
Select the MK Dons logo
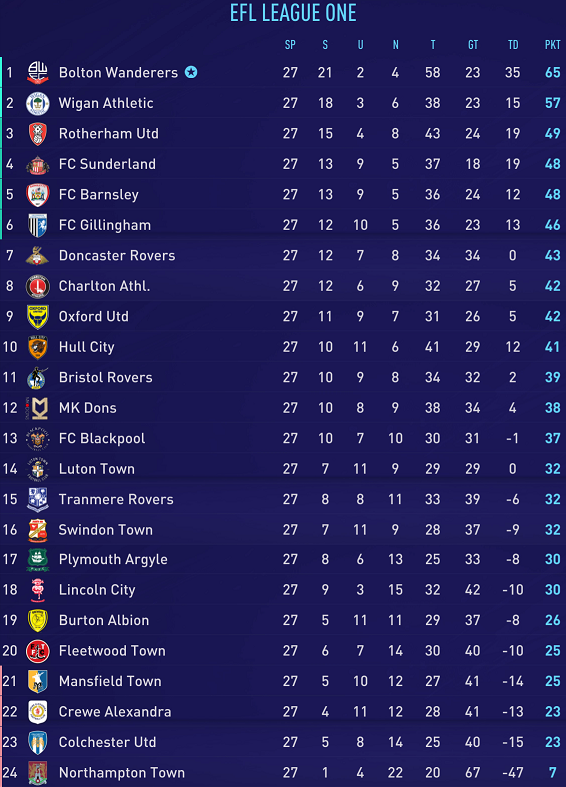(x=38, y=408)
